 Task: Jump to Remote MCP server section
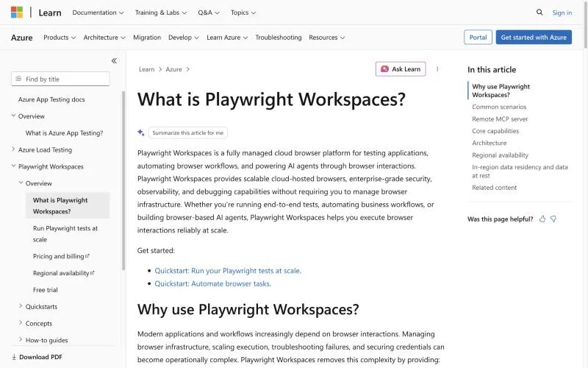(x=500, y=118)
